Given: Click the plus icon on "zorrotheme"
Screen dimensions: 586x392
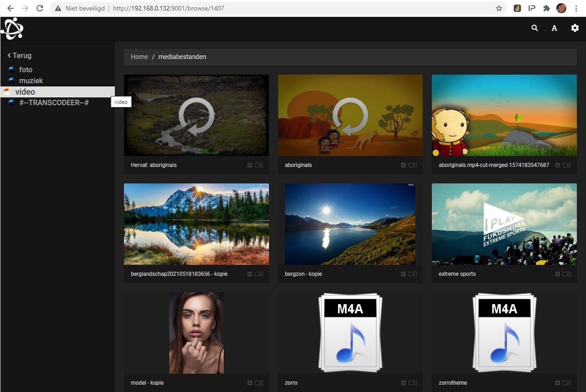Looking at the screenshot, I should click(x=558, y=383).
